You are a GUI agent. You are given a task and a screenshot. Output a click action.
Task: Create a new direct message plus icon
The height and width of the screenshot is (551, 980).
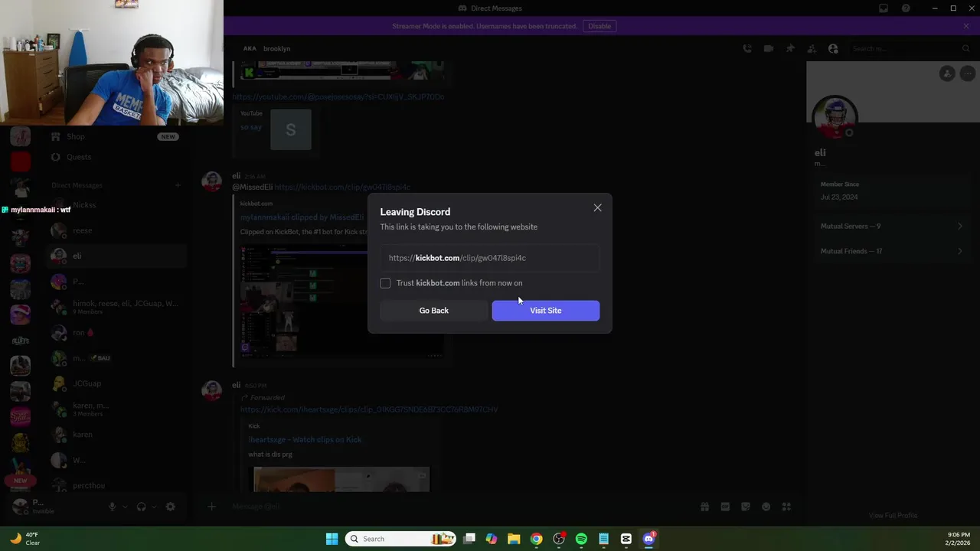coord(178,185)
